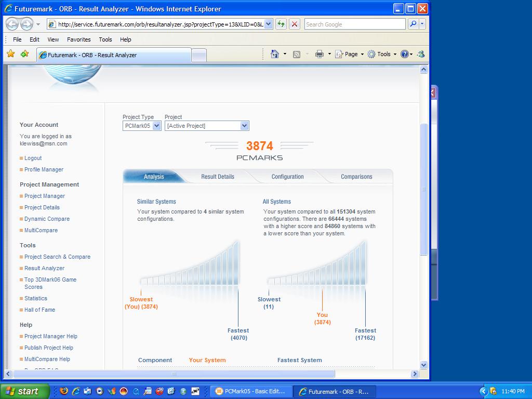
Task: Open the Tools gear toolbar menu
Action: (x=382, y=54)
